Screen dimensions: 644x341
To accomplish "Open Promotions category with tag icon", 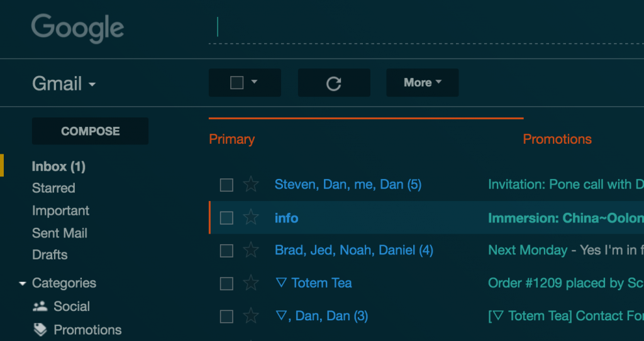I will pos(77,330).
